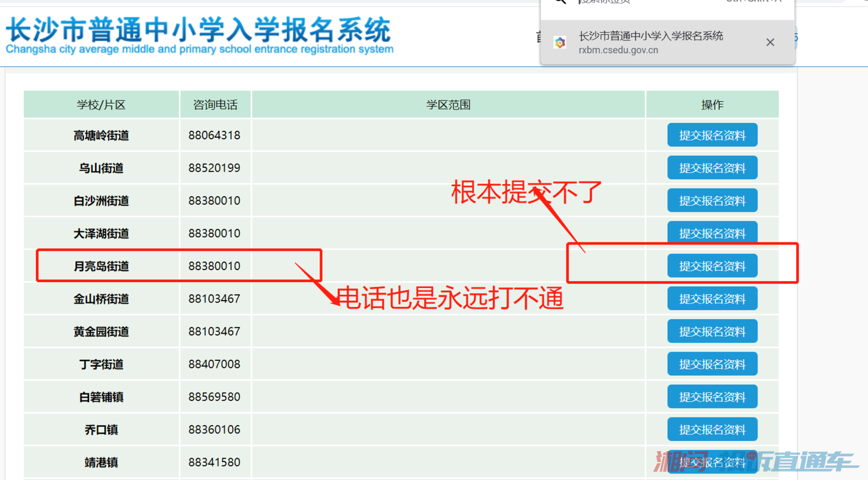Click 提交报名资料 for 大泽湖街道
868x480 pixels.
click(x=712, y=233)
